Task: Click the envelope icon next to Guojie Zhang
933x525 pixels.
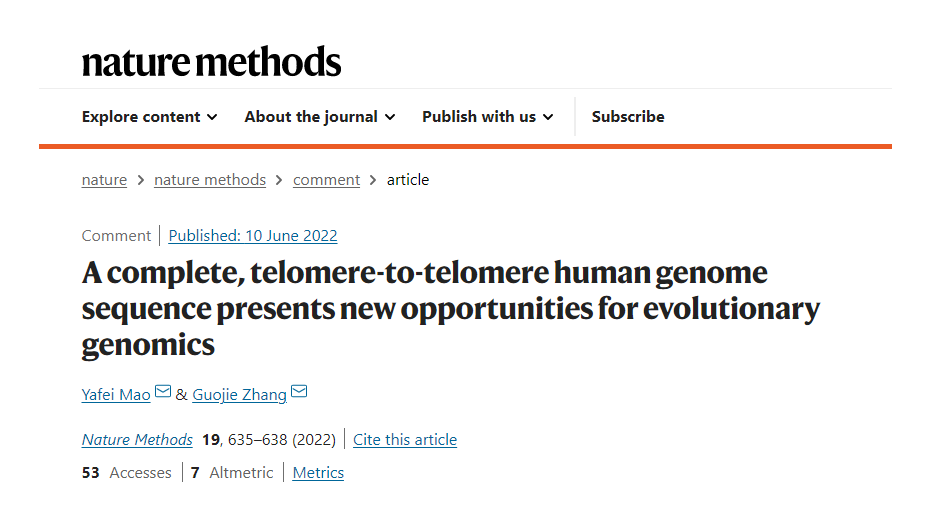Action: click(299, 392)
